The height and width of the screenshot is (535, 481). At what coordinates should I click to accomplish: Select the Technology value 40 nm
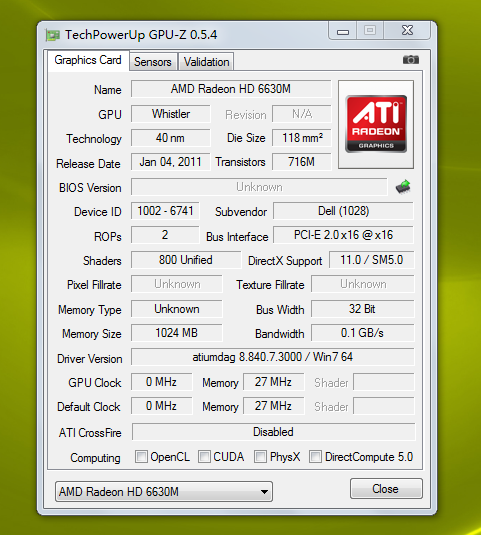click(x=171, y=138)
